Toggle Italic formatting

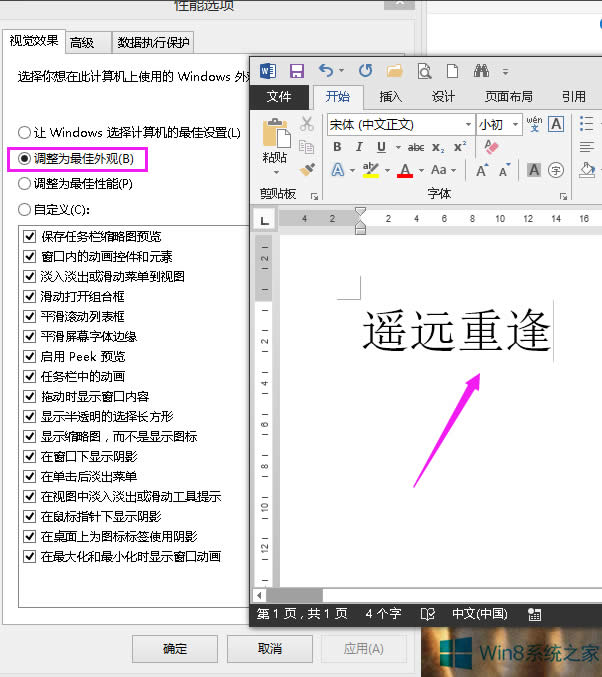click(359, 147)
